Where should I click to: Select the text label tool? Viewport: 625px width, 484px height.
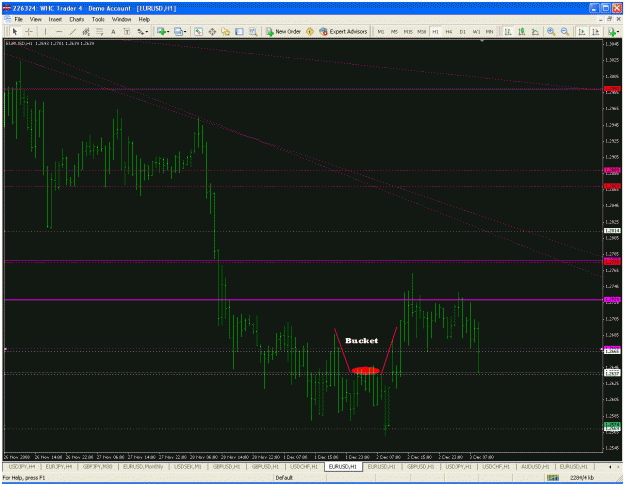(127, 31)
